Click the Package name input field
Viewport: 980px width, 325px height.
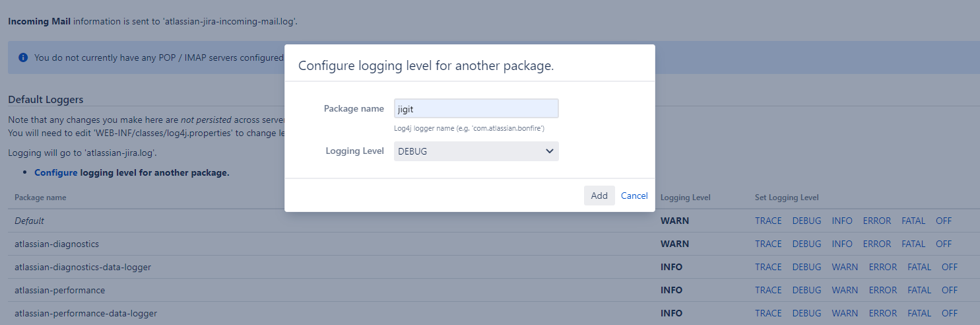click(476, 108)
